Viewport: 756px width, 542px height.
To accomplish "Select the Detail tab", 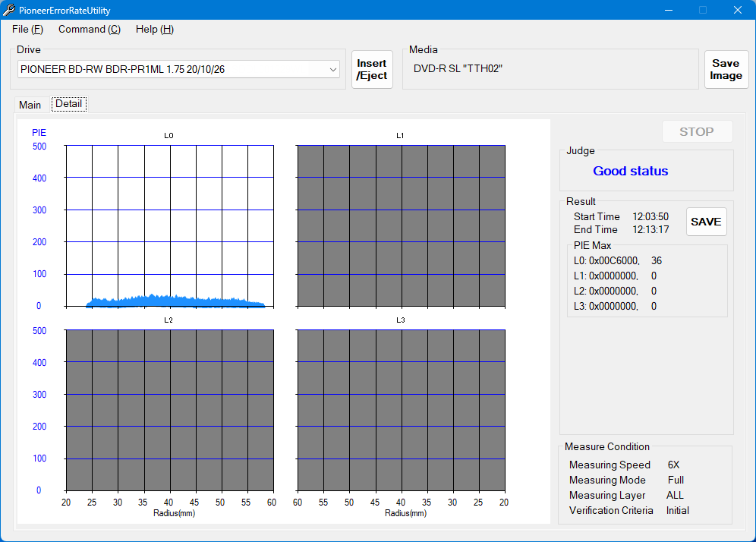I will [x=68, y=104].
